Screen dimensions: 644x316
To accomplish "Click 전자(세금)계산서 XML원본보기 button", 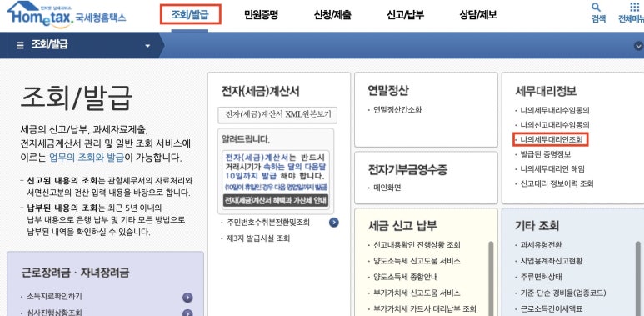I will (x=277, y=115).
